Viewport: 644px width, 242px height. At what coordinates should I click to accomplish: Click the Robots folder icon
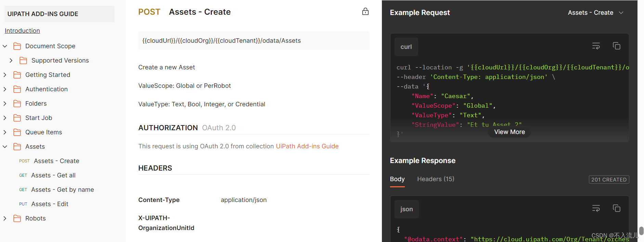pos(17,218)
